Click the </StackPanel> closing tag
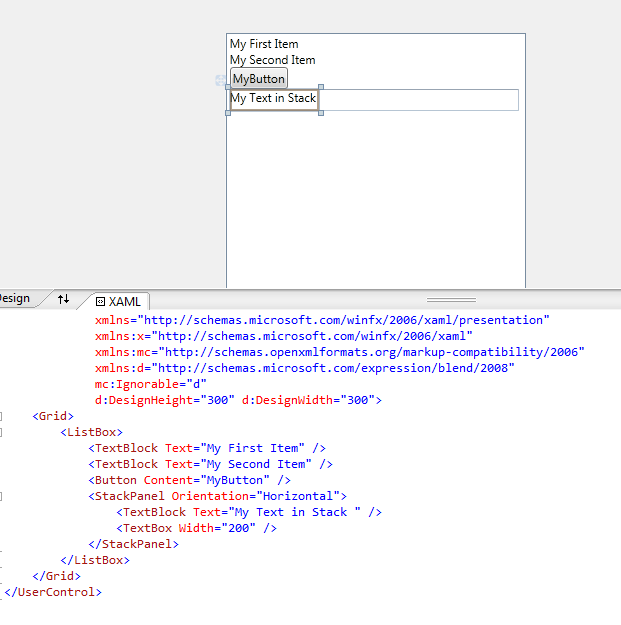This screenshot has height=625, width=621. [134, 544]
